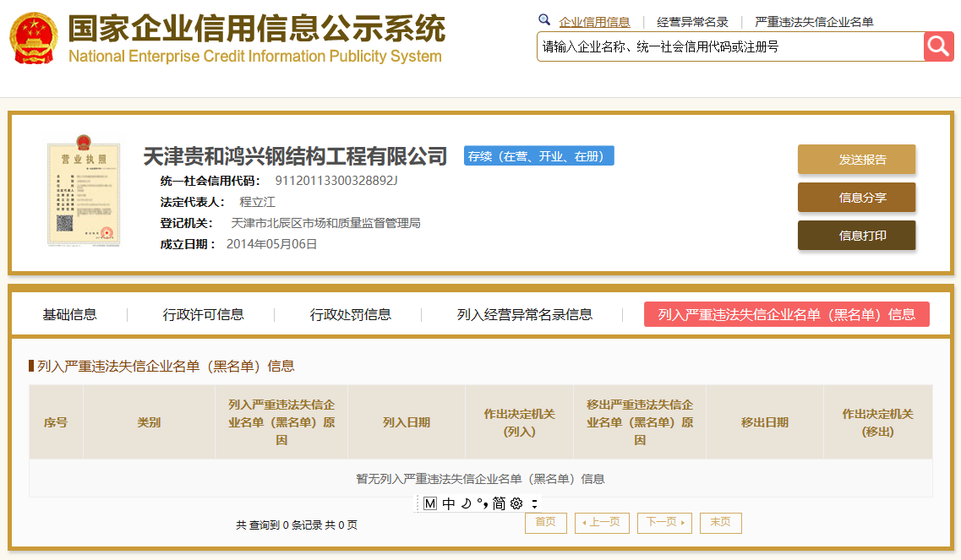Image resolution: width=961 pixels, height=560 pixels.
Task: Click the 移出日期 column header
Action: click(765, 422)
